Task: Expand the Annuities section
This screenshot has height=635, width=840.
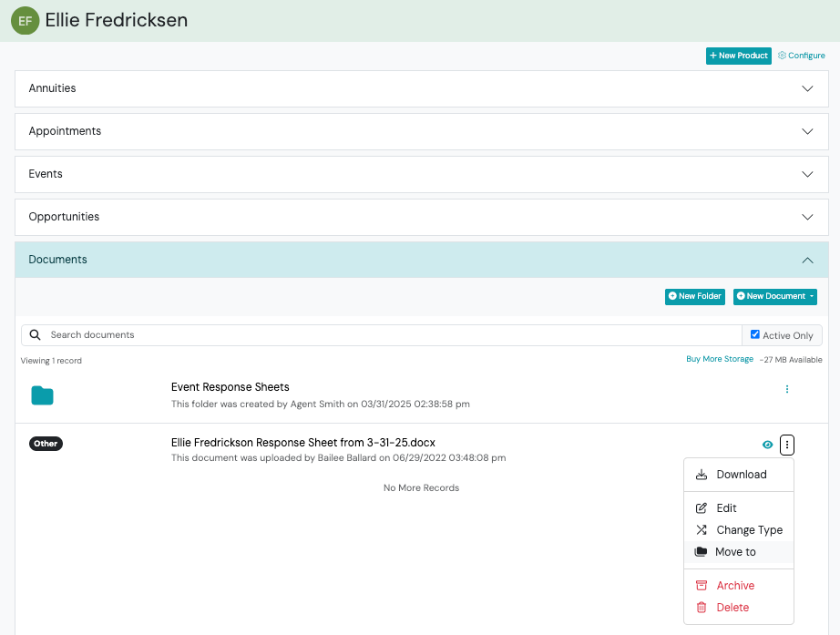Action: [422, 88]
